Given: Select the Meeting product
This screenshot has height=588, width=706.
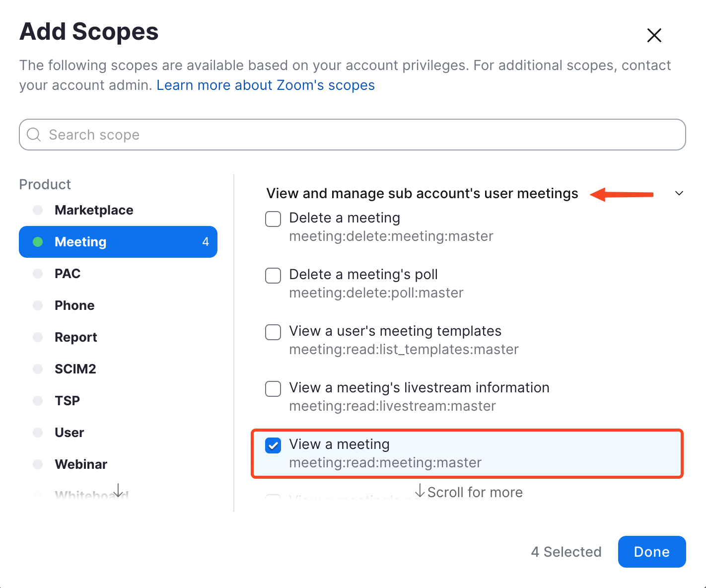Looking at the screenshot, I should pyautogui.click(x=118, y=242).
